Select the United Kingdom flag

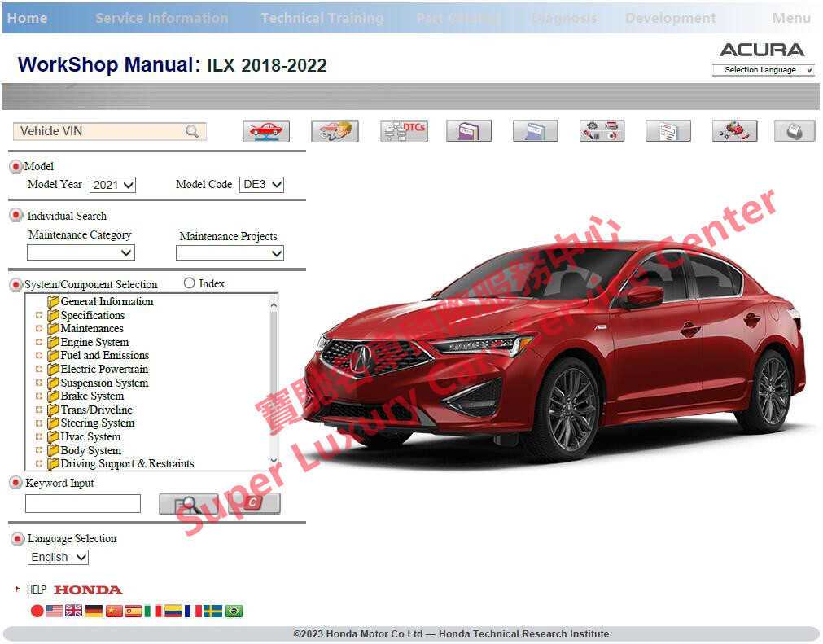(73, 611)
